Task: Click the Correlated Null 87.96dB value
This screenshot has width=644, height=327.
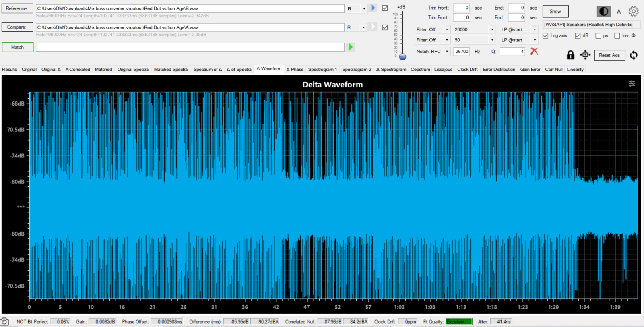Action: coord(330,322)
